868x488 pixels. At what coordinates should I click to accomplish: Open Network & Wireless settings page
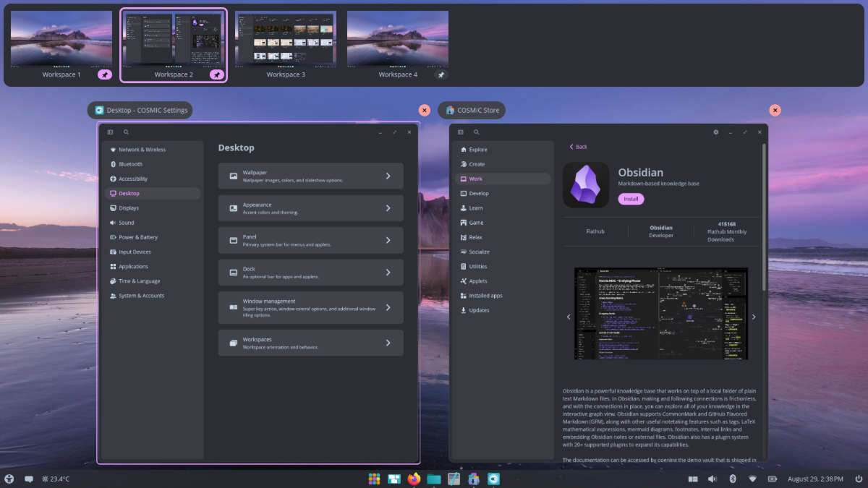[153, 150]
